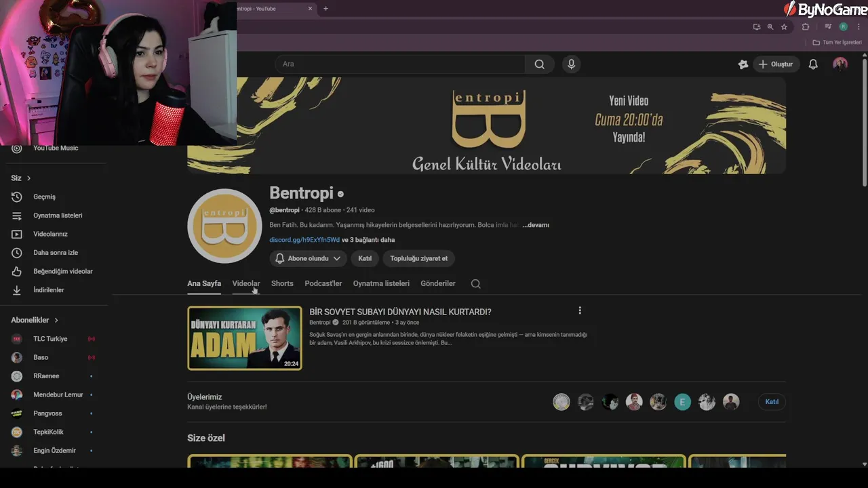Open the notifications bell in the header
Viewport: 868px width, 488px height.
tap(813, 64)
